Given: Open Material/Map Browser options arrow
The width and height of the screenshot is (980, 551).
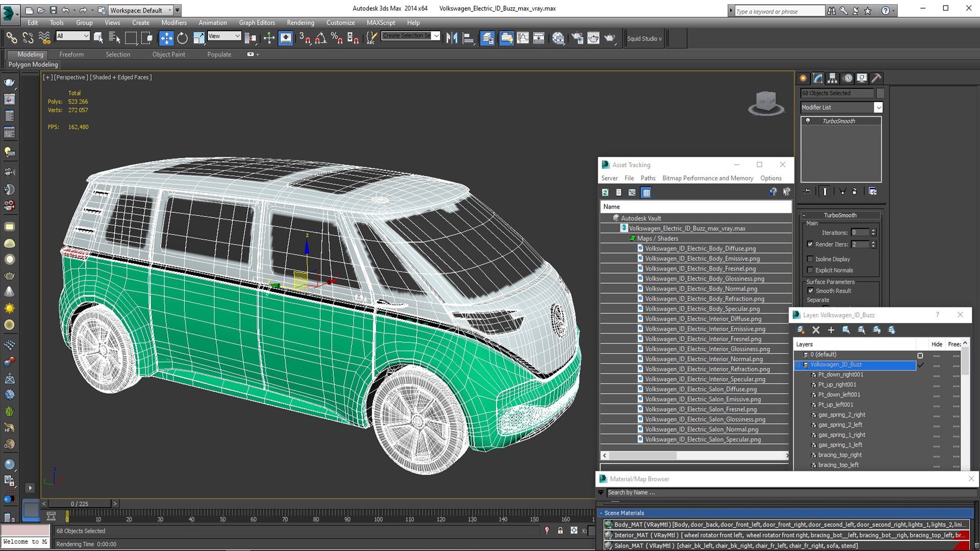Looking at the screenshot, I should coord(601,492).
